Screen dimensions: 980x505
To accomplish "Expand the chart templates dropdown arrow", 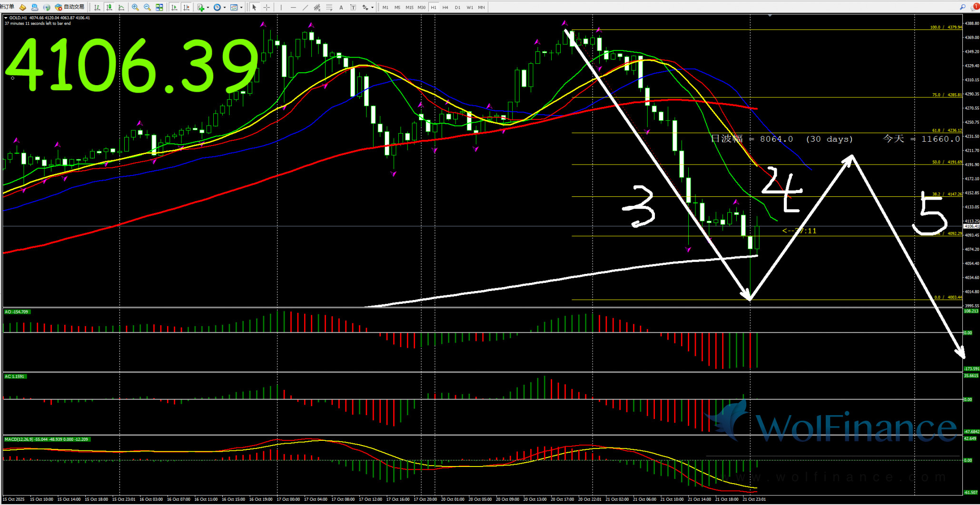I will coord(241,7).
